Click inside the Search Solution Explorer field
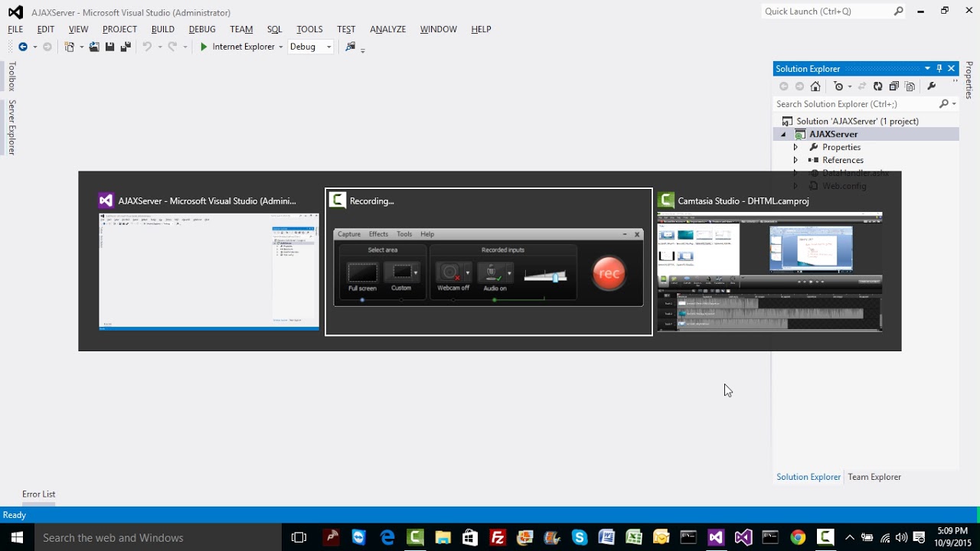 (855, 104)
